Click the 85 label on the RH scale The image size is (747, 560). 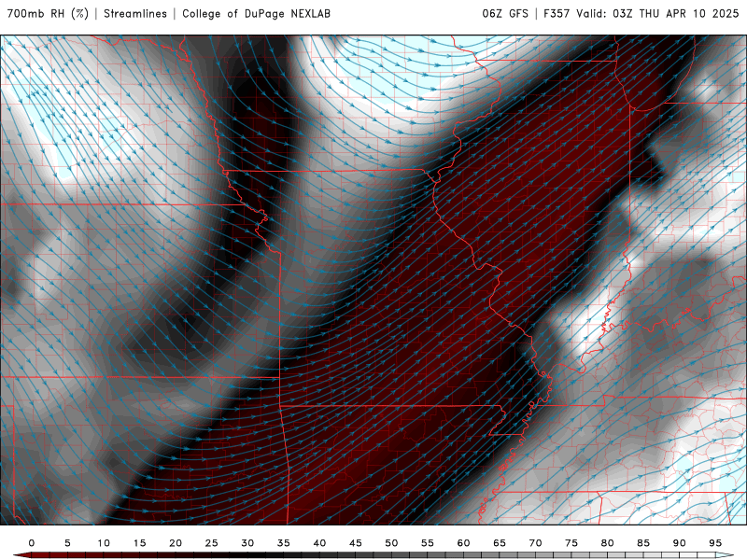click(x=643, y=543)
